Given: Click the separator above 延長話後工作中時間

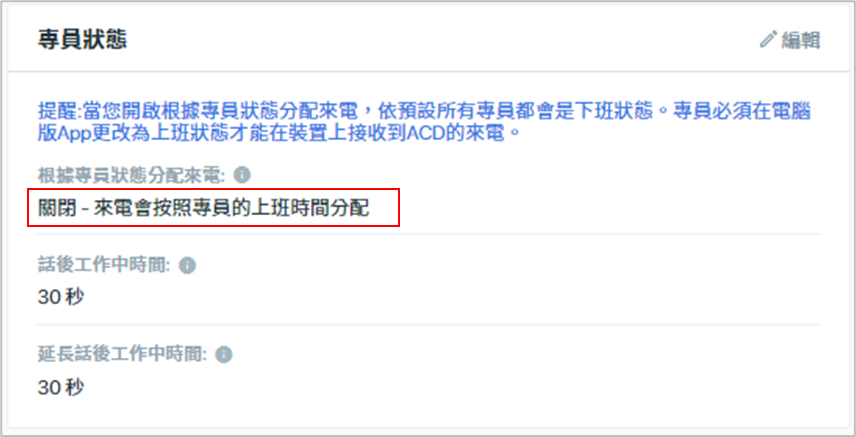Looking at the screenshot, I should (x=429, y=324).
